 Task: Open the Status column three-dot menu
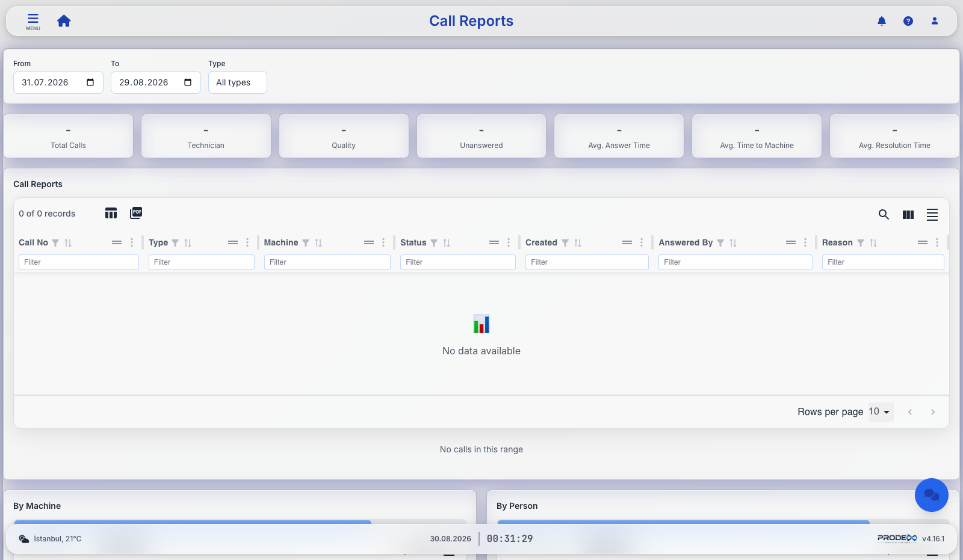(x=509, y=242)
